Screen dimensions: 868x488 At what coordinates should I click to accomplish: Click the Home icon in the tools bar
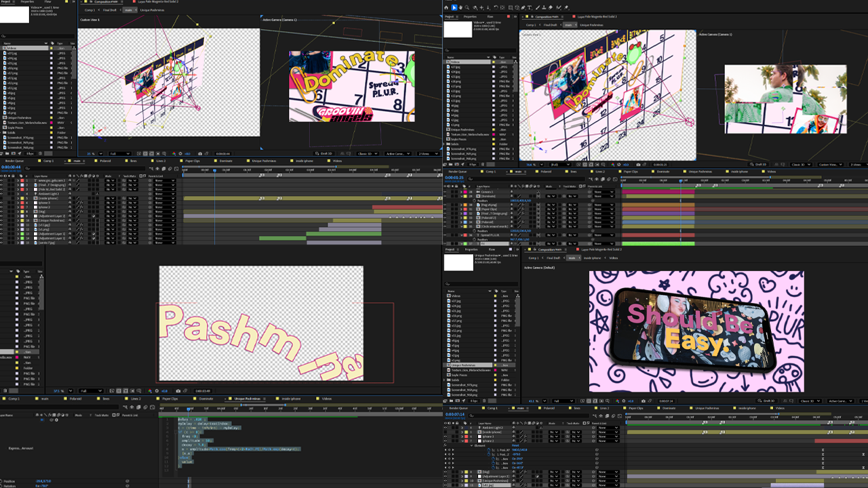click(x=447, y=7)
